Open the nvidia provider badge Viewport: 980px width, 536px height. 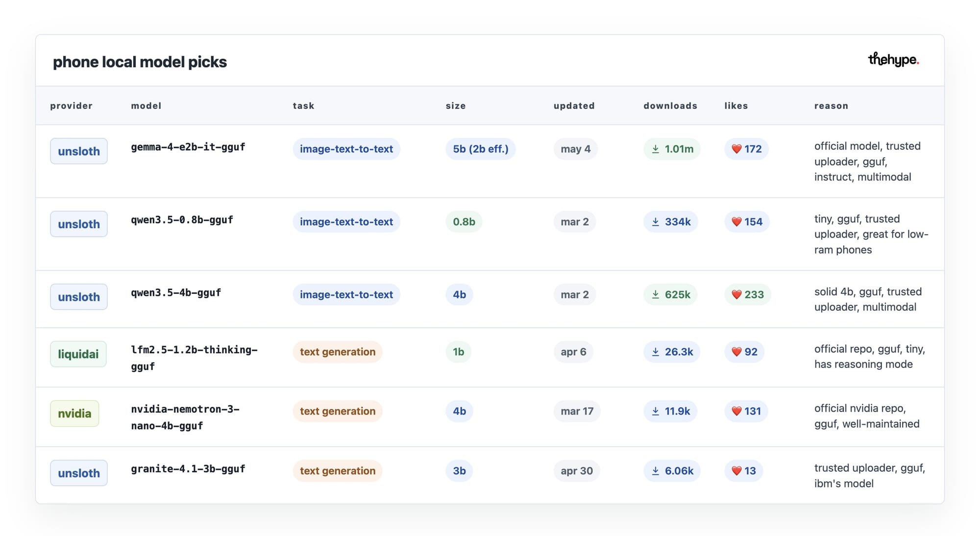click(74, 413)
